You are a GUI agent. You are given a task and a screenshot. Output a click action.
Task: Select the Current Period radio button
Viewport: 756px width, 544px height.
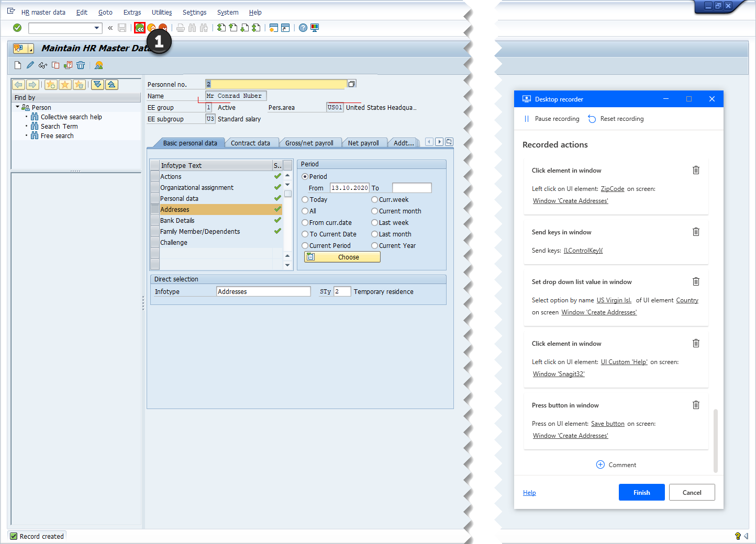click(305, 245)
